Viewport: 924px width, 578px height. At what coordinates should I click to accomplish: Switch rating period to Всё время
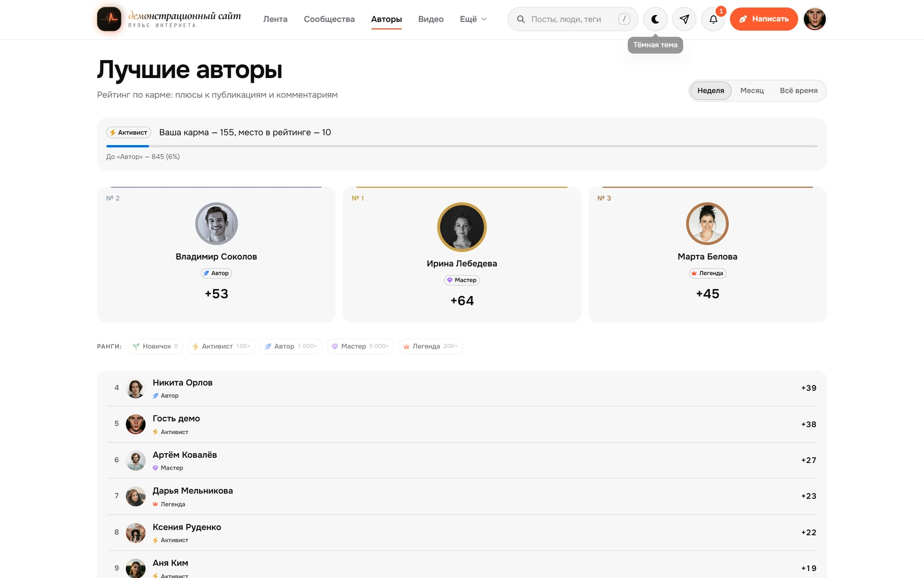coord(799,91)
